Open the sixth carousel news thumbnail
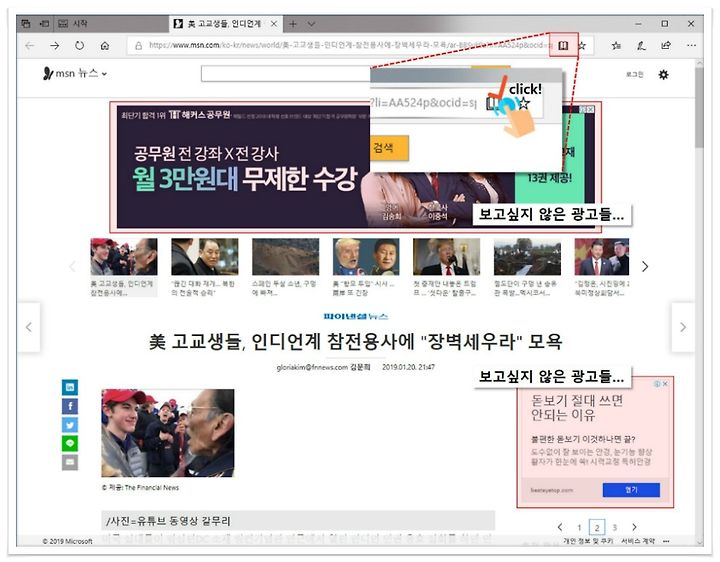 (527, 257)
